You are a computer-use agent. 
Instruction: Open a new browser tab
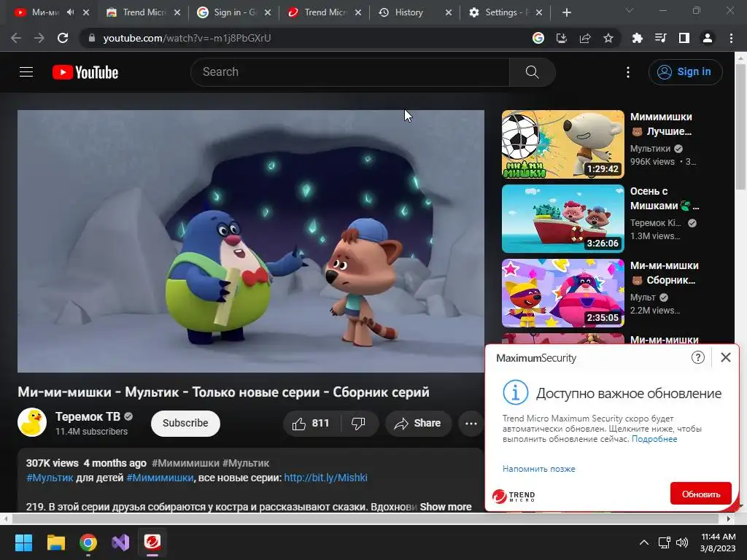coord(566,12)
